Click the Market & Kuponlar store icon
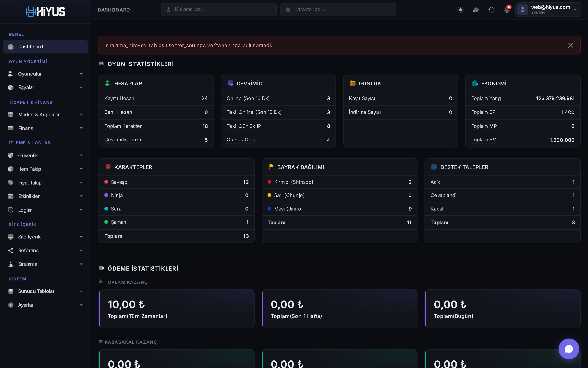Viewport: 588px width, 368px height. pyautogui.click(x=11, y=115)
